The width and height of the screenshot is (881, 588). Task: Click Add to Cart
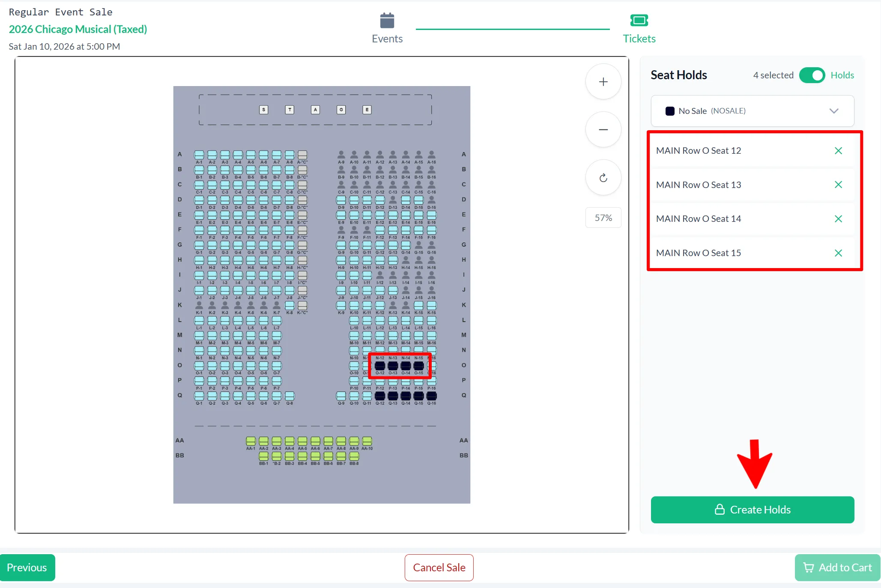coord(837,567)
